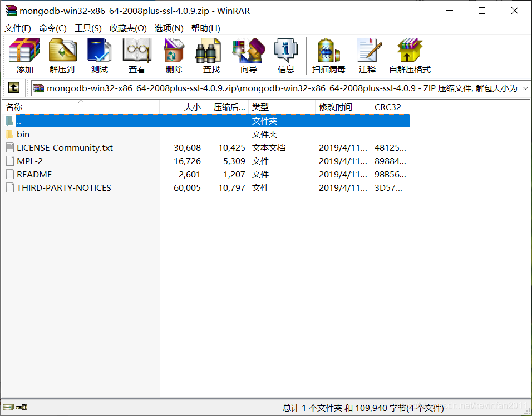Sort by 压缩后... column header

[x=226, y=107]
